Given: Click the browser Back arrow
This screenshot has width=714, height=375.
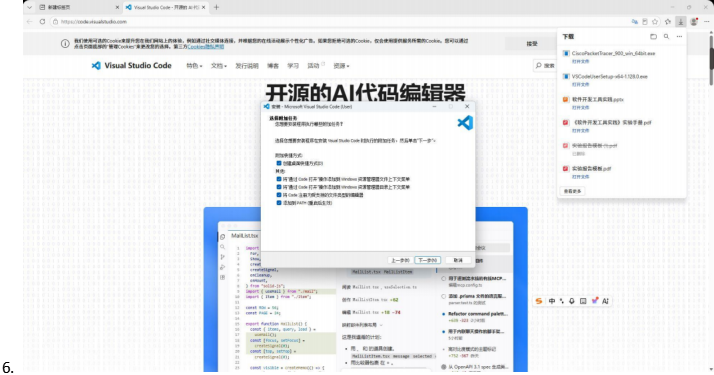Looking at the screenshot, I should [x=30, y=21].
